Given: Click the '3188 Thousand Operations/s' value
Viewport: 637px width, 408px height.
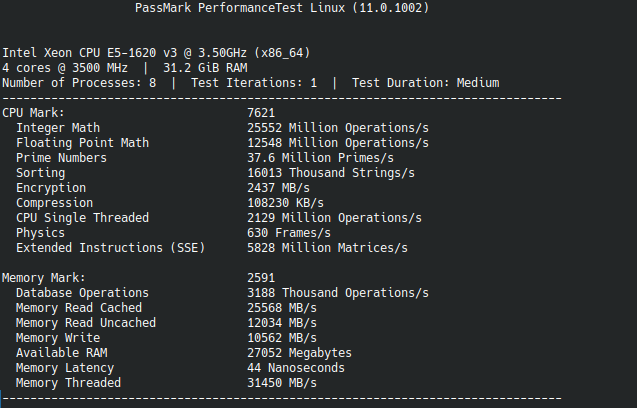Looking at the screenshot, I should [338, 293].
